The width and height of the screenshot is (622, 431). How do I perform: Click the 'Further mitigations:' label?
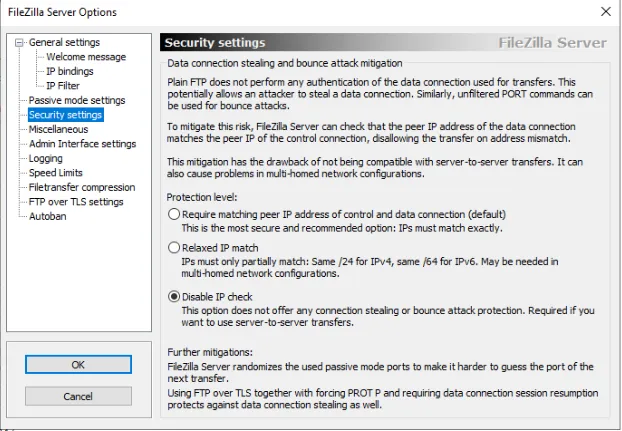pyautogui.click(x=210, y=352)
